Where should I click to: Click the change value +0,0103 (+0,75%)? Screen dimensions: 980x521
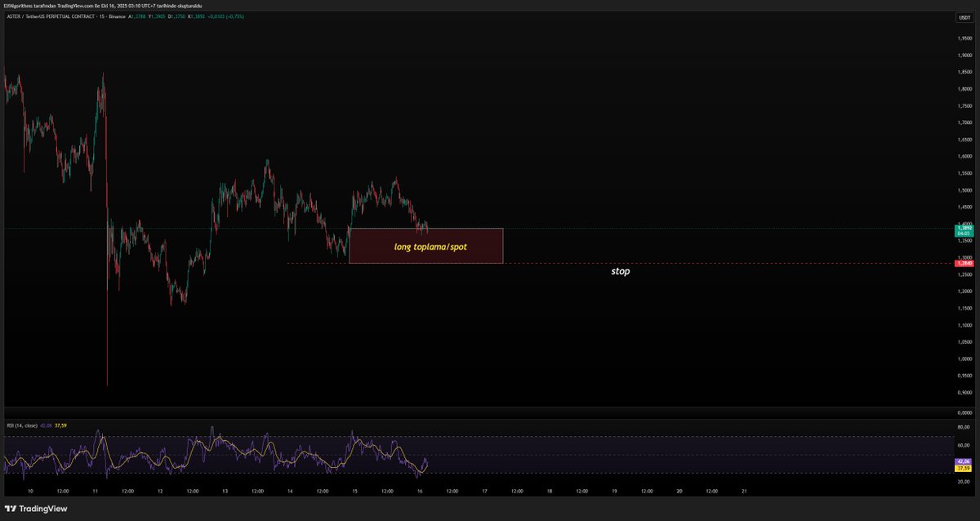[226, 16]
